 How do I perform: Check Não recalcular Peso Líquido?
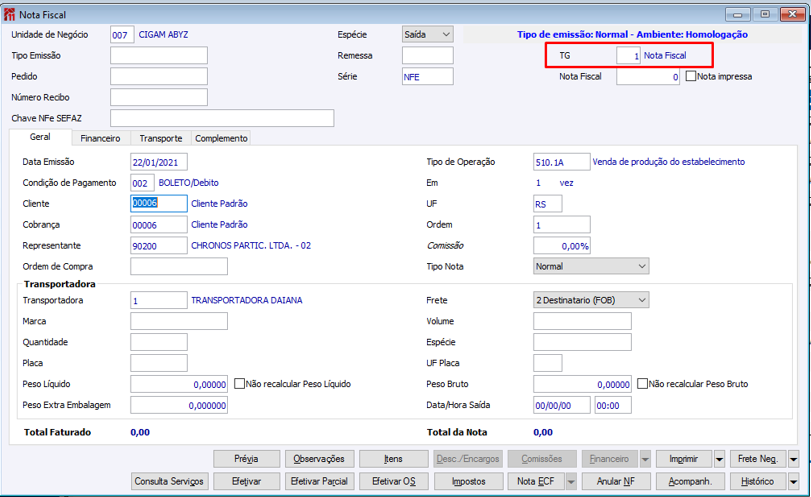click(239, 384)
